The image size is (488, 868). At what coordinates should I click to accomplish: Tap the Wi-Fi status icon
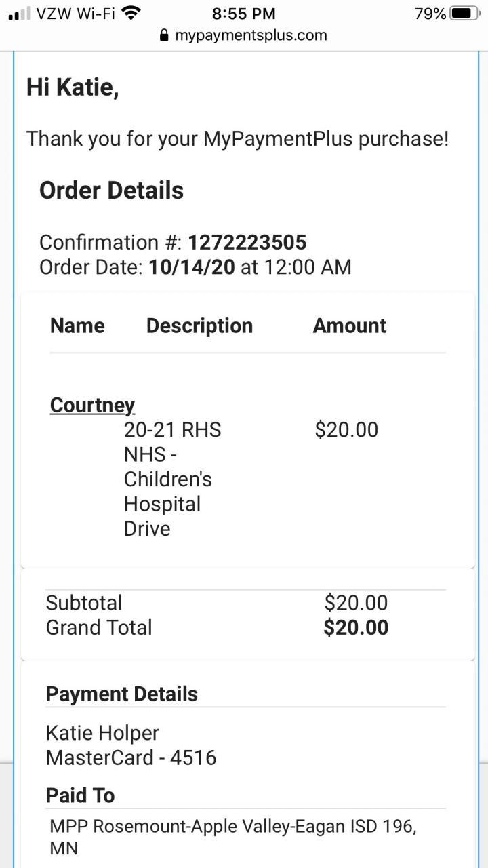(131, 13)
